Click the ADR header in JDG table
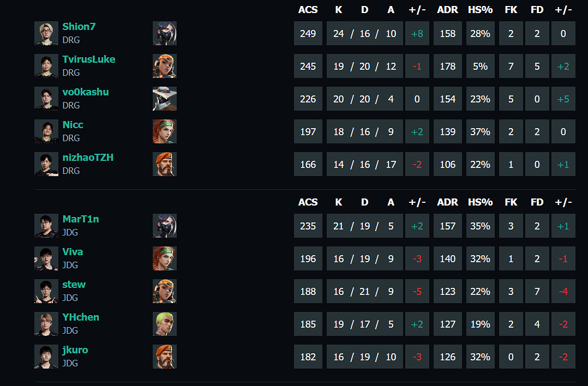The image size is (588, 386). click(x=447, y=202)
